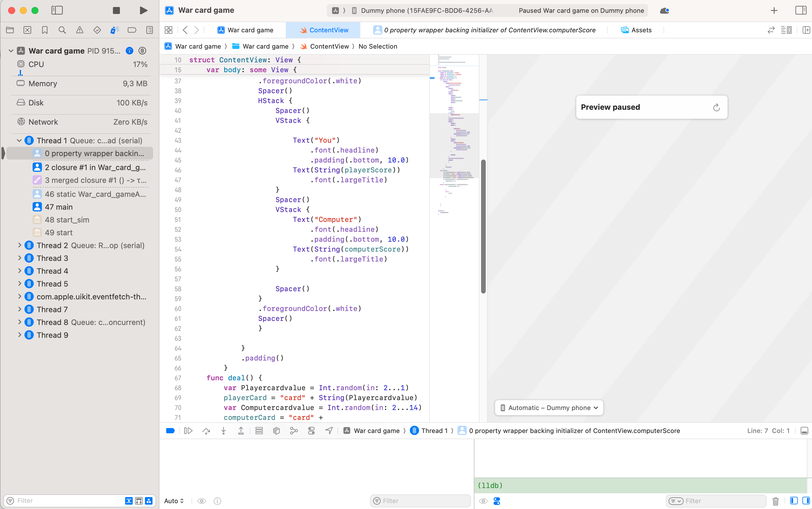The width and height of the screenshot is (812, 509).
Task: Clear the console with trash icon
Action: click(x=776, y=501)
